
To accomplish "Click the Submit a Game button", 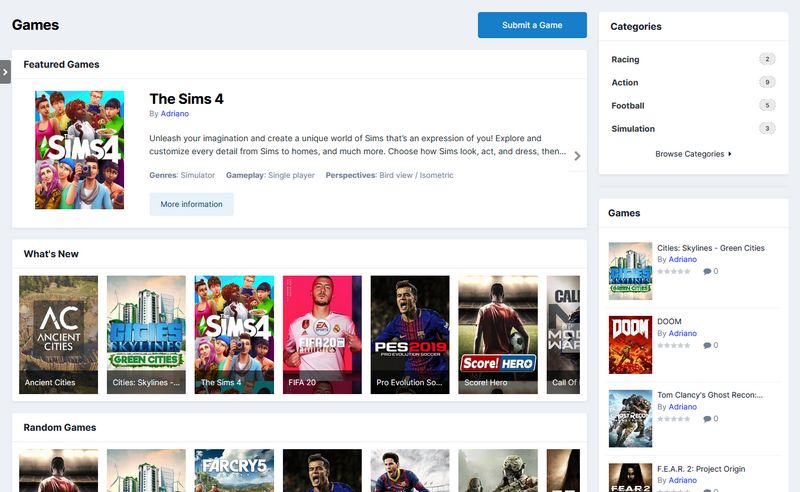I will pyautogui.click(x=532, y=25).
